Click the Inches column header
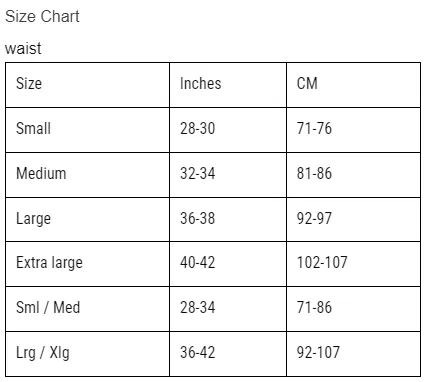The width and height of the screenshot is (424, 382). coord(228,85)
